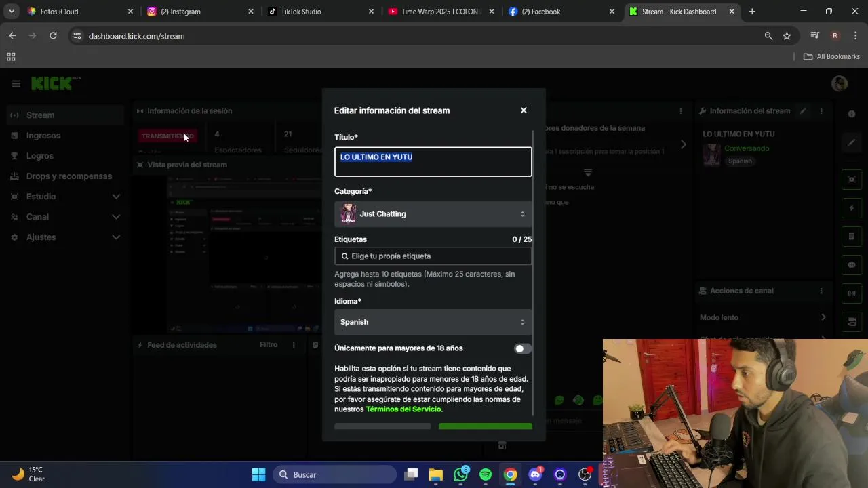
Task: Expand the Modo lento option
Action: pos(764,317)
